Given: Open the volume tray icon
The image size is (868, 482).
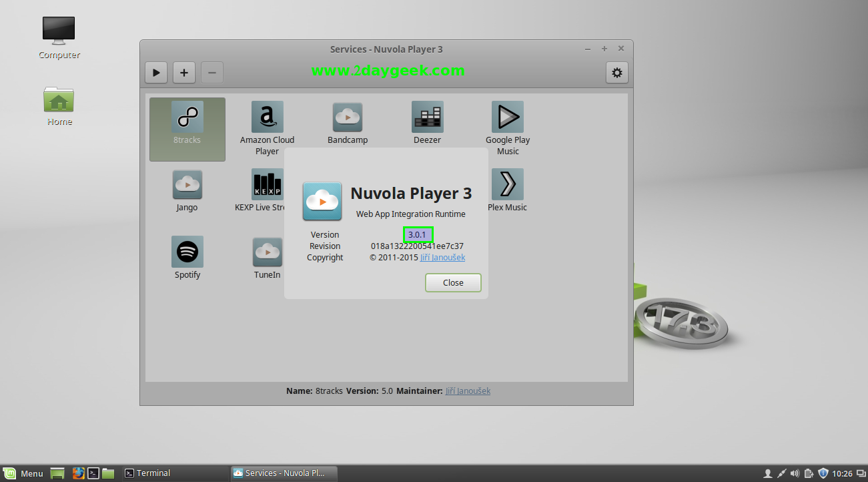Looking at the screenshot, I should [795, 473].
